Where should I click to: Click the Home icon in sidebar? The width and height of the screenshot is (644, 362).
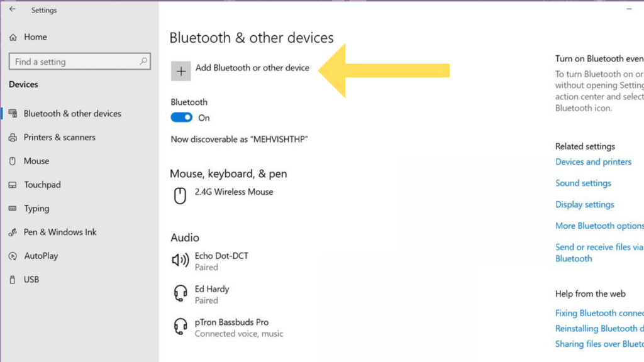[13, 37]
